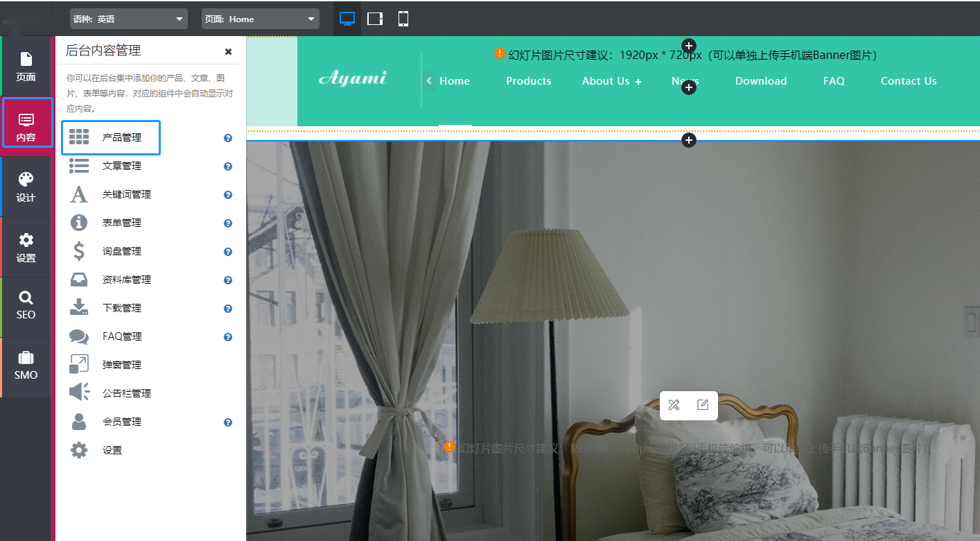Open the 页面 sidebar section
Image resolution: width=980 pixels, height=541 pixels.
point(26,66)
